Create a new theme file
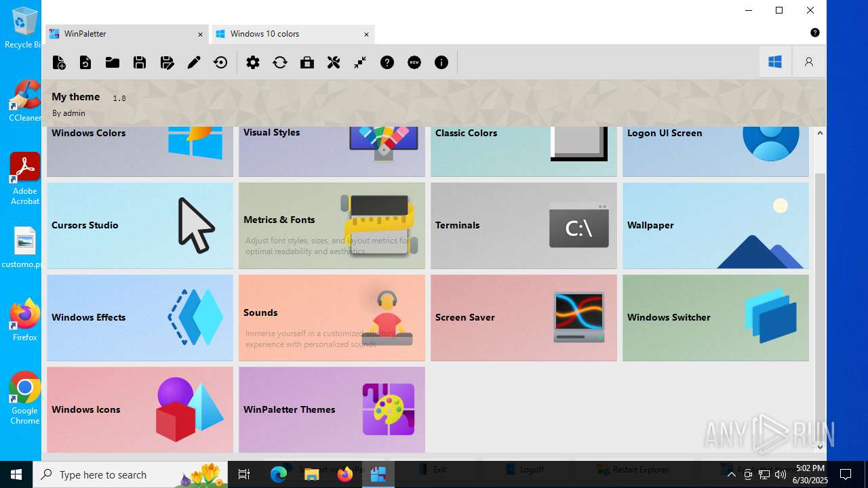Viewport: 868px width, 488px height. click(59, 62)
